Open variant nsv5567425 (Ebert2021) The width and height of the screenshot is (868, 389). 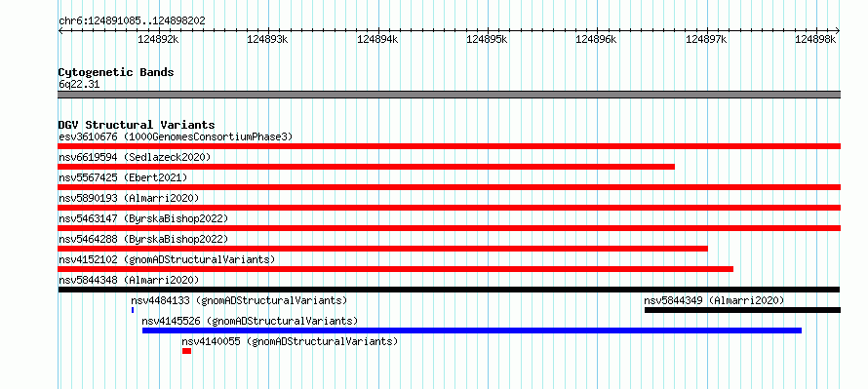coord(123,177)
